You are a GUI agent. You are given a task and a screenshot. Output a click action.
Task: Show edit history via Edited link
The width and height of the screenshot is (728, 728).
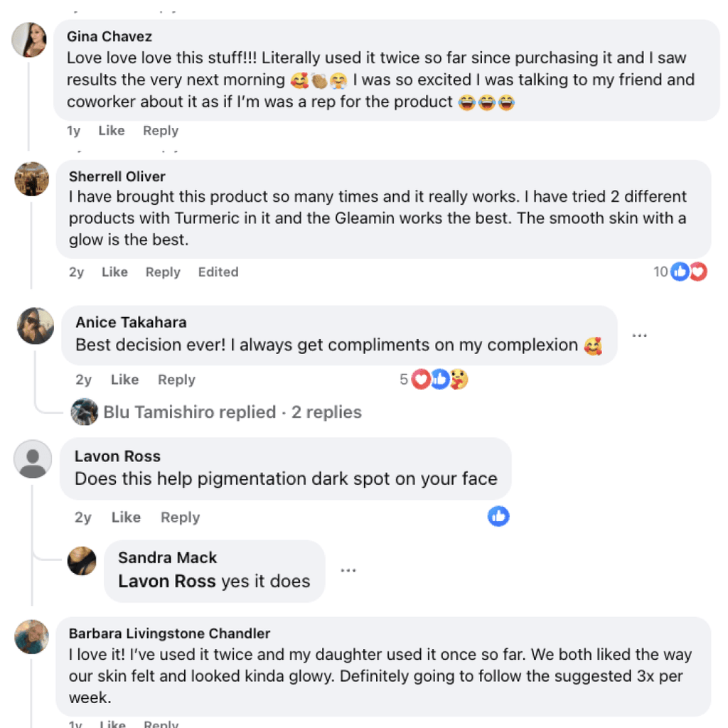218,272
